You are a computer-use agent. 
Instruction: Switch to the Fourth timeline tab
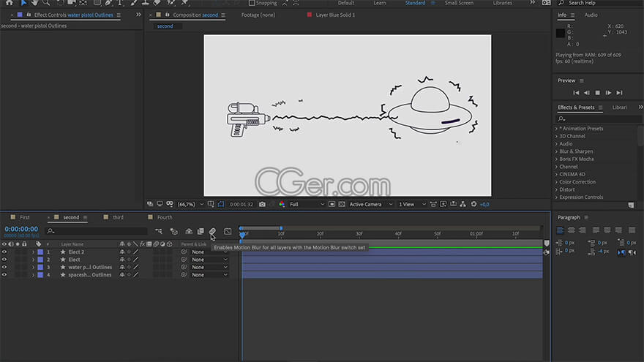tap(165, 217)
